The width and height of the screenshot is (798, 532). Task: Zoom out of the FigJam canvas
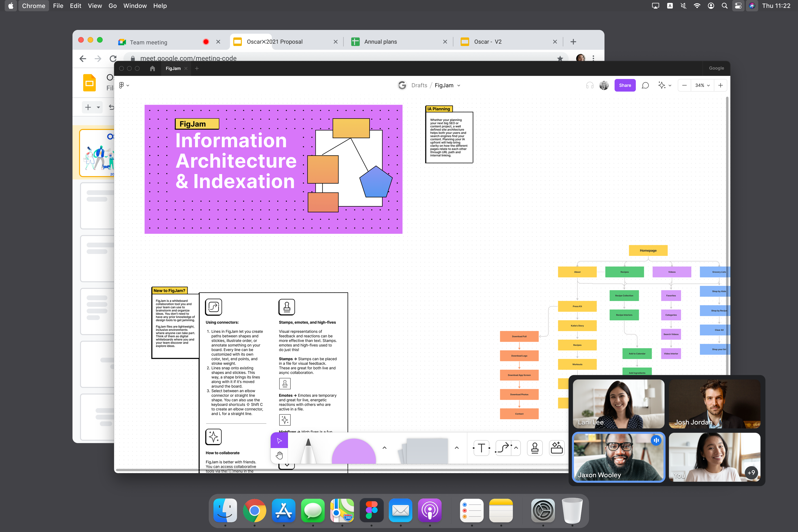click(x=684, y=86)
